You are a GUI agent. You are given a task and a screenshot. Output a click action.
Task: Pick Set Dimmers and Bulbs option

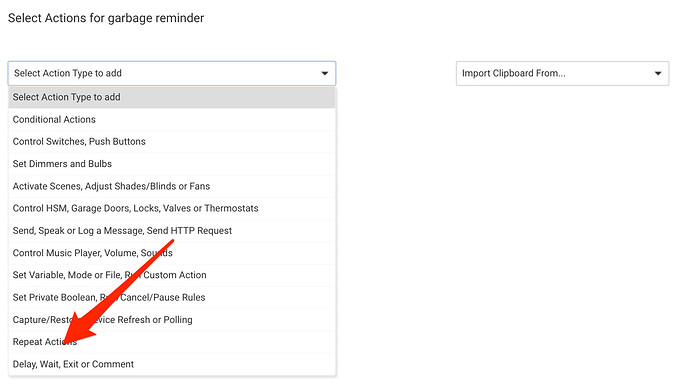coord(172,164)
